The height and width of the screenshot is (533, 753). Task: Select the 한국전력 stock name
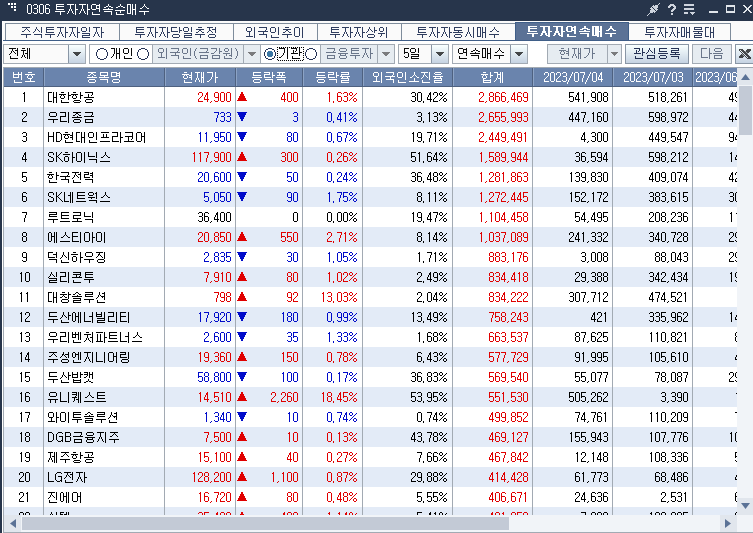[71, 178]
